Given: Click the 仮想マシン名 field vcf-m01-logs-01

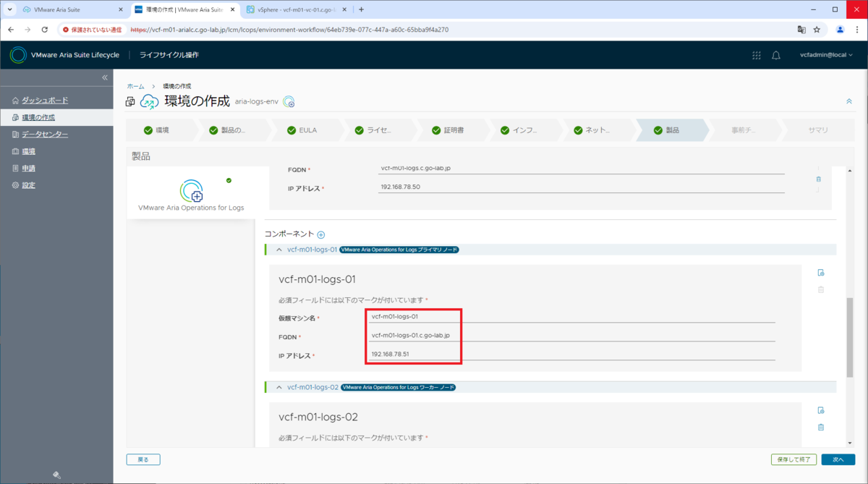Looking at the screenshot, I should pyautogui.click(x=572, y=317).
